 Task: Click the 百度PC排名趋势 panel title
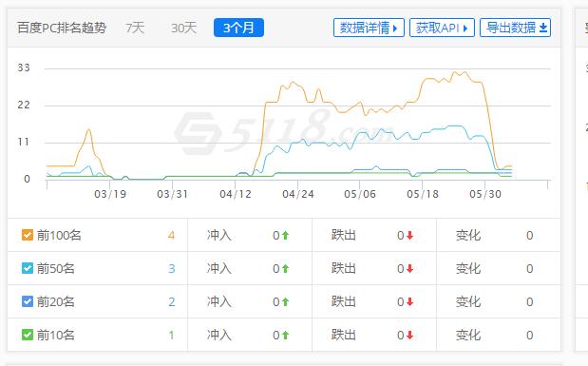click(62, 28)
